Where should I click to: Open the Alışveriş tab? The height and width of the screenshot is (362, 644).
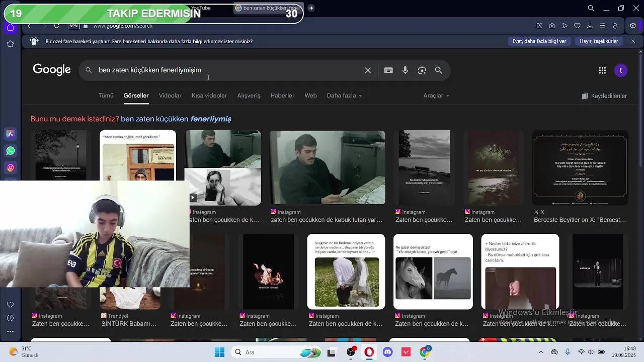pos(249,96)
